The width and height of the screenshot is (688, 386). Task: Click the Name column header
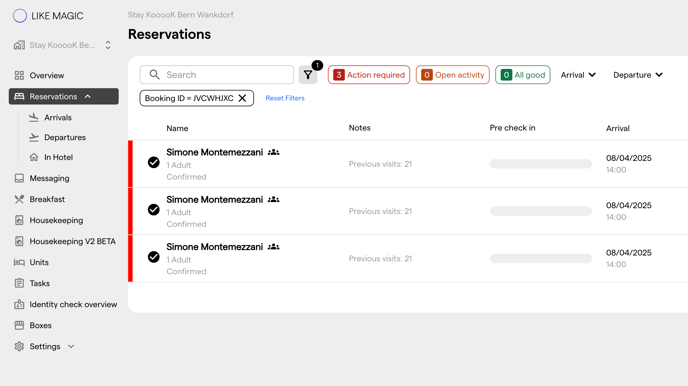[177, 129]
